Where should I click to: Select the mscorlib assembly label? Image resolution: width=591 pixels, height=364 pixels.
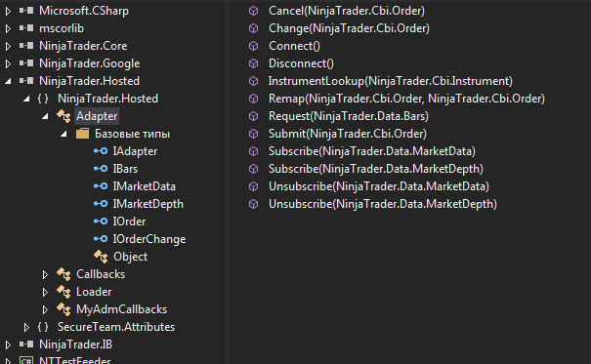[62, 28]
